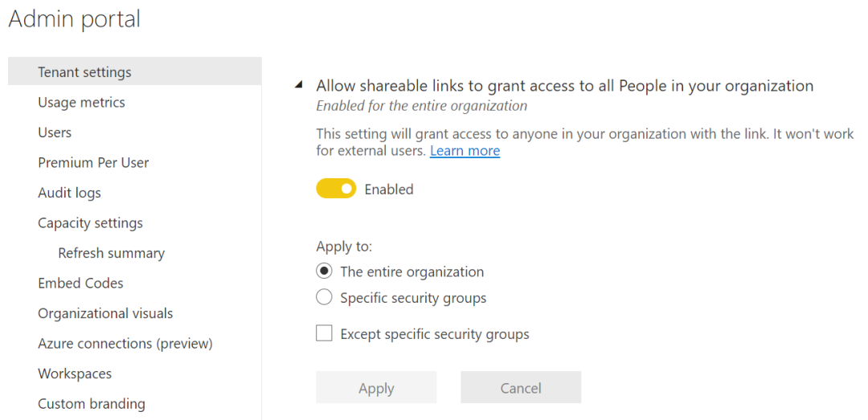Open the Users section
The width and height of the screenshot is (868, 420).
click(55, 133)
